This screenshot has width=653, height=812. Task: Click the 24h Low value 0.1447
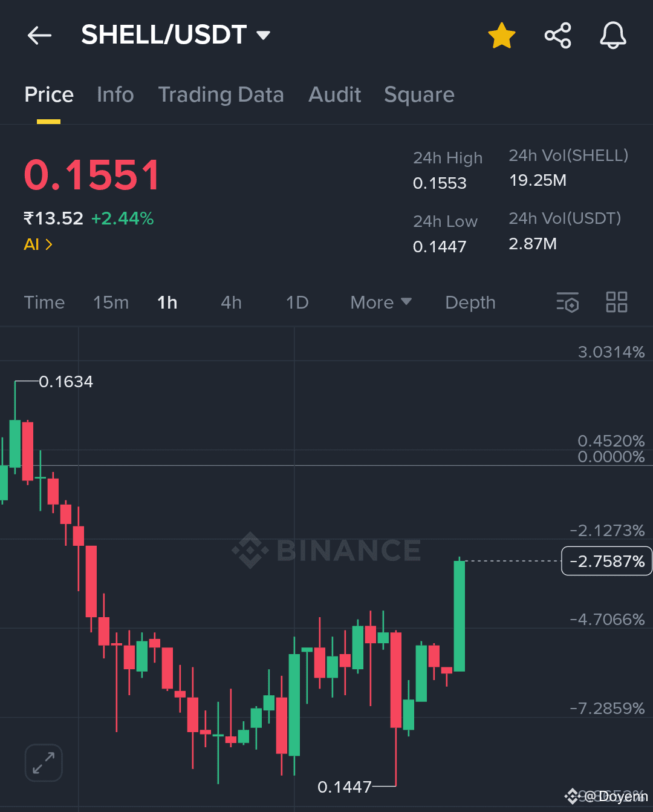coord(440,247)
